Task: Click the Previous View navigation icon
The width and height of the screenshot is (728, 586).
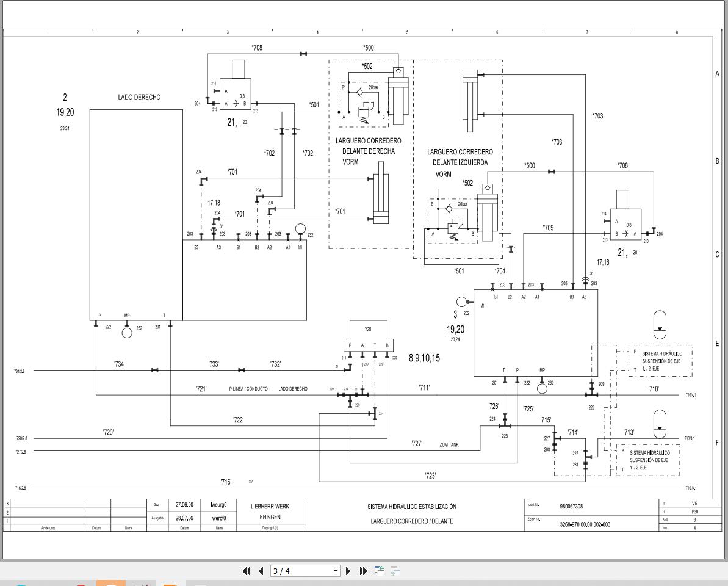Action: (x=378, y=570)
